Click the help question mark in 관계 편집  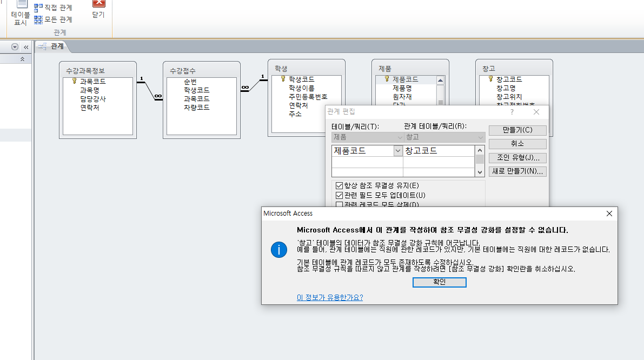(512, 112)
